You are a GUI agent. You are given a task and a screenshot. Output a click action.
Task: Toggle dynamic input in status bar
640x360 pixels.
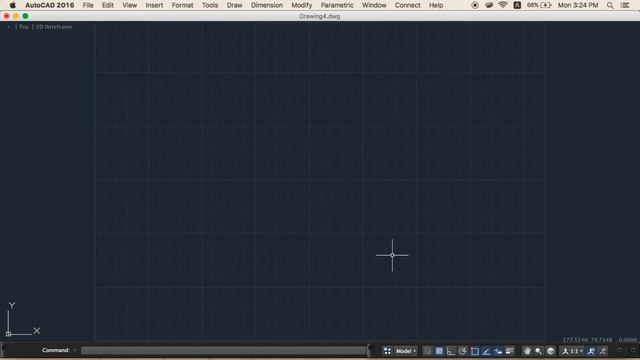pyautogui.click(x=498, y=351)
